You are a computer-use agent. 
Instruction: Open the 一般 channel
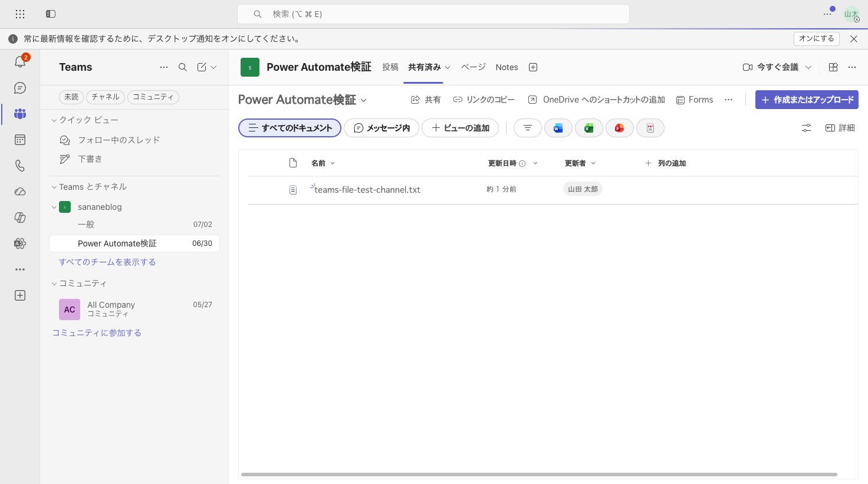[134, 225]
